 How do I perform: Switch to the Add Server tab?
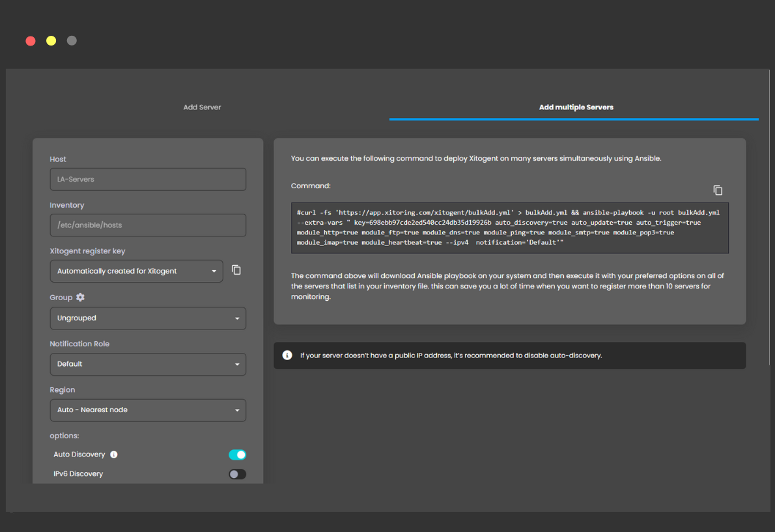click(x=202, y=107)
